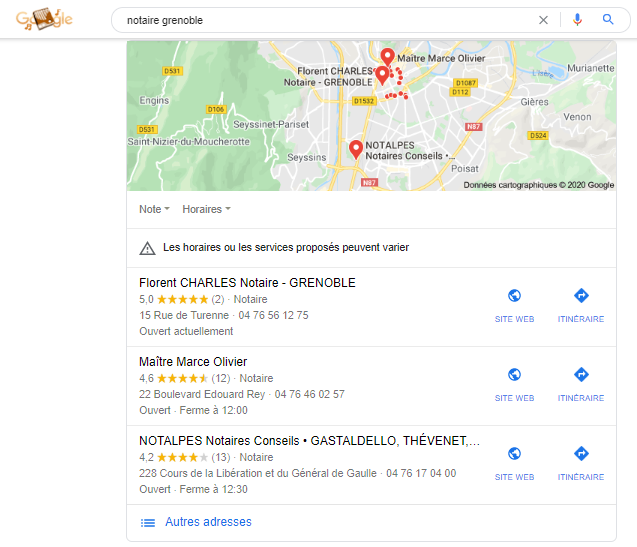637x547 pixels.
Task: Open the Maître Marce Olivier listing
Action: [193, 361]
